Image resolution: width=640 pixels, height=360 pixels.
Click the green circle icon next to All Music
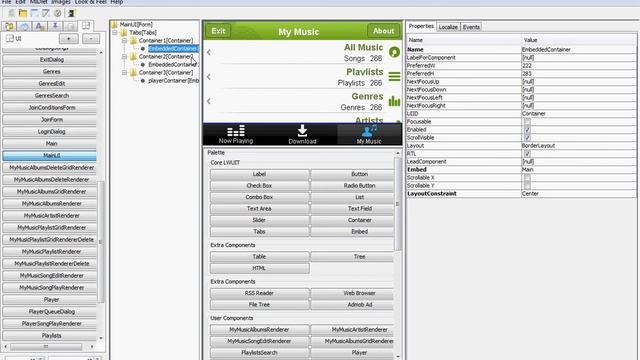(x=394, y=52)
